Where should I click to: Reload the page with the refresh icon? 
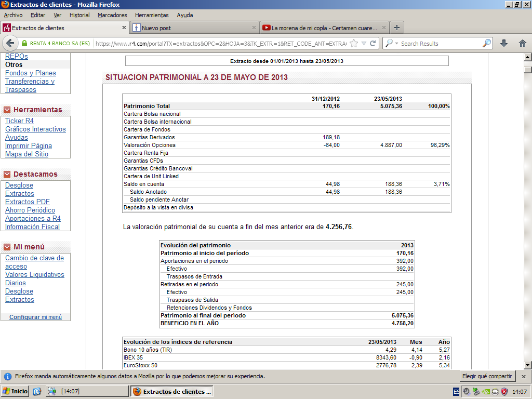[x=373, y=44]
